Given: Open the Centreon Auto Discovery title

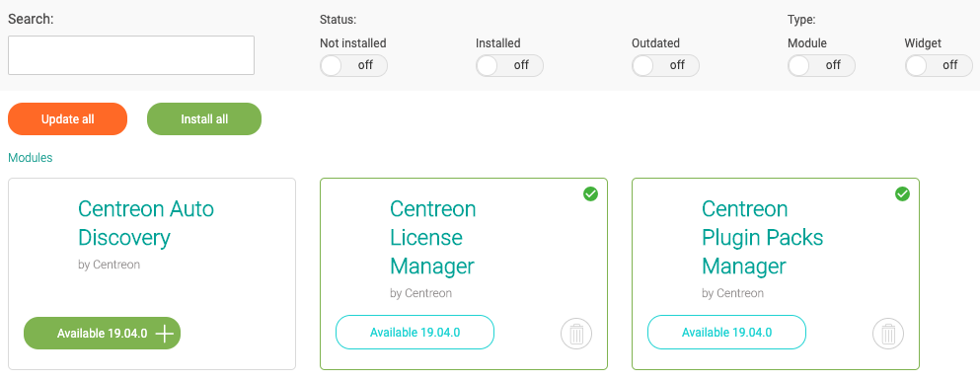Looking at the screenshot, I should pos(146,223).
